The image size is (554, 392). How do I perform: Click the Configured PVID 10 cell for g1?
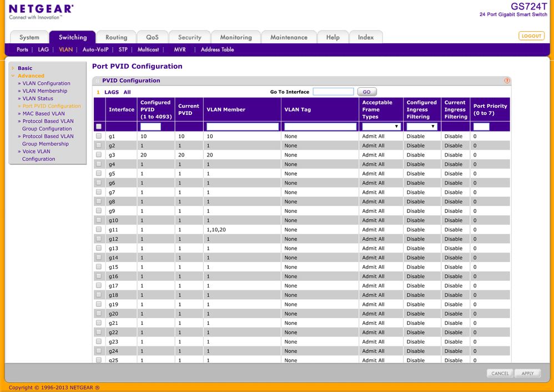click(x=143, y=136)
